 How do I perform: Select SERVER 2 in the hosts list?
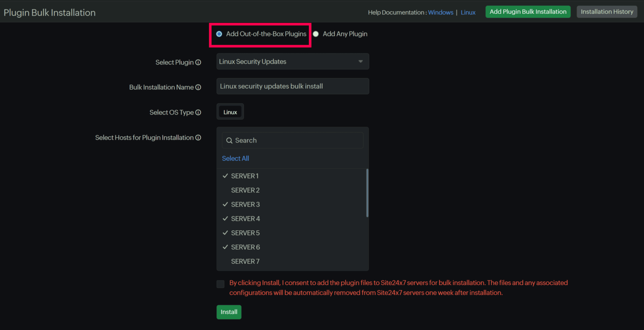[245, 190]
